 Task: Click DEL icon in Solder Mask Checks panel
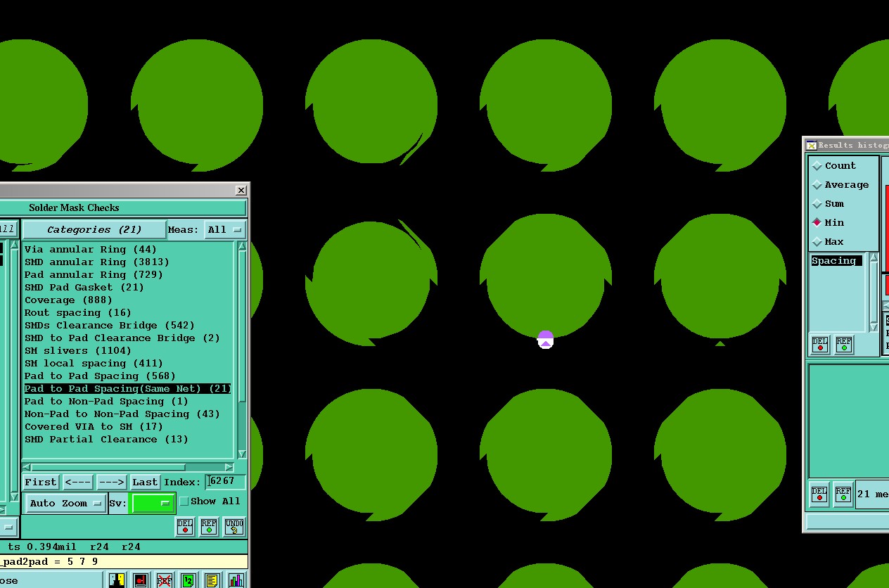(185, 526)
